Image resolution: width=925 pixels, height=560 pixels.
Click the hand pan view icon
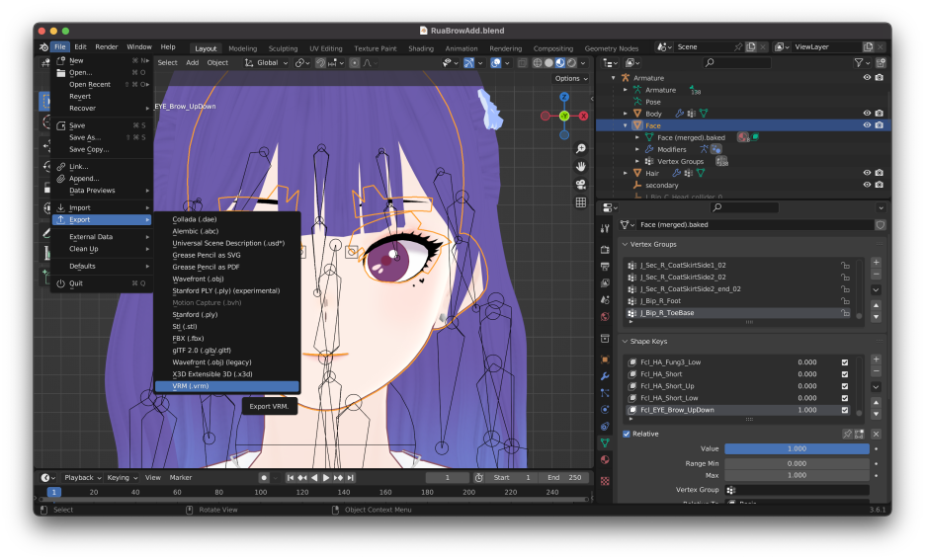click(x=581, y=166)
